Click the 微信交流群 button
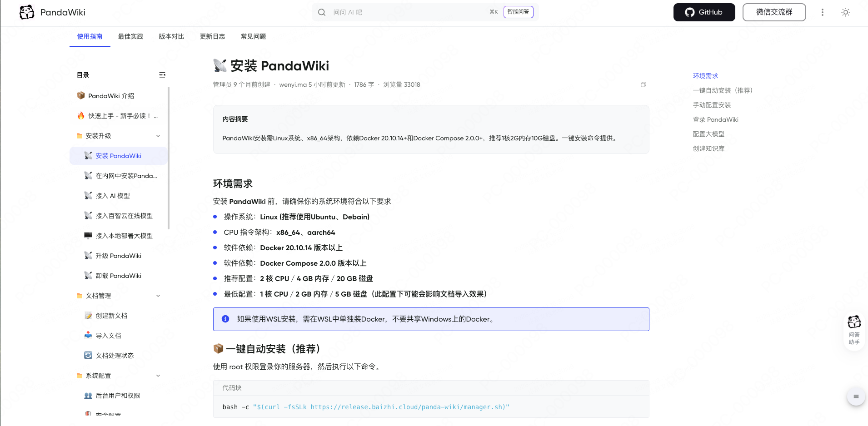This screenshot has height=426, width=868. click(x=774, y=12)
